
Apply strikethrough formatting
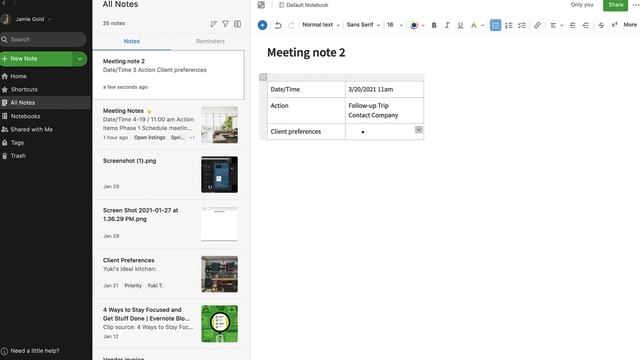(x=601, y=25)
